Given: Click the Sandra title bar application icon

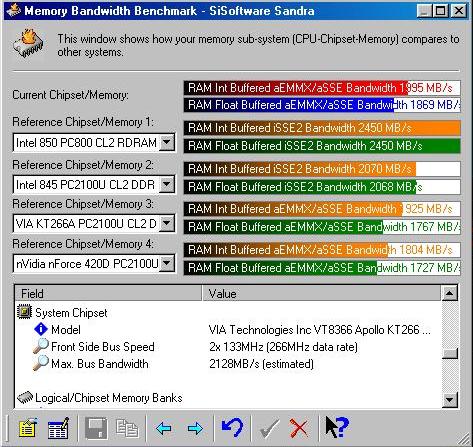Looking at the screenshot, I should 14,11.
